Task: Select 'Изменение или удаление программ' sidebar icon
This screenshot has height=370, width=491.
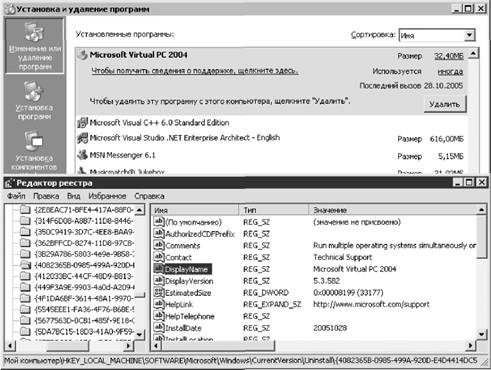Action: (34, 45)
